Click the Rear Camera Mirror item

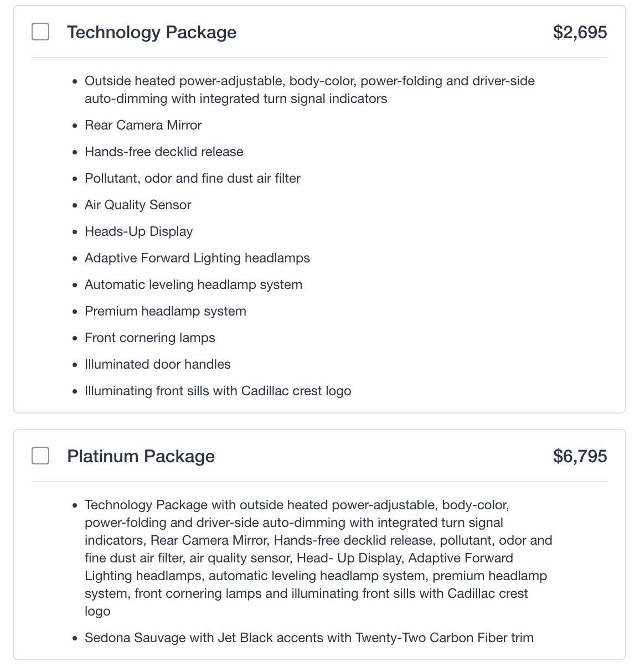(x=143, y=125)
